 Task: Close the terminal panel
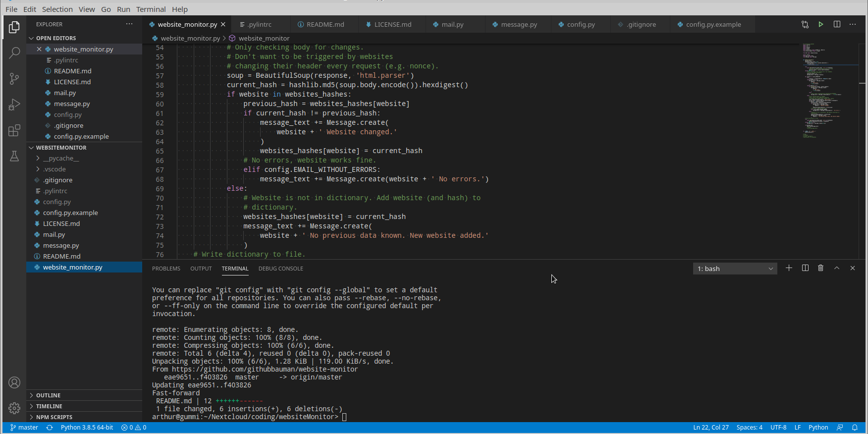[853, 268]
